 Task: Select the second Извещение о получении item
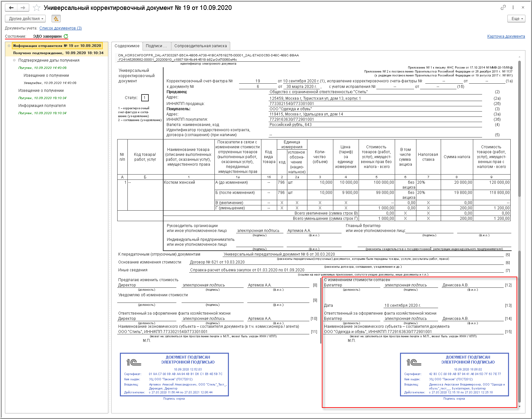pyautogui.click(x=41, y=91)
